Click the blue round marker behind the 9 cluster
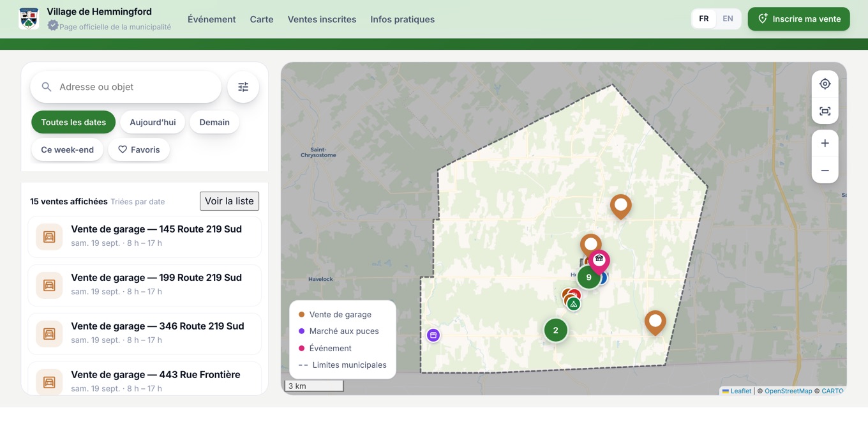Screen dimensions: 868x447 click(x=603, y=278)
